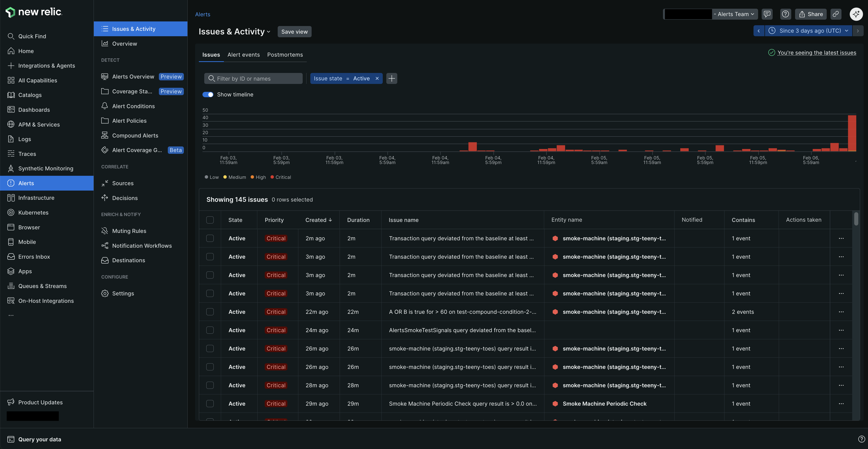
Task: Open Synthetic Monitoring from the sidebar
Action: (x=45, y=168)
